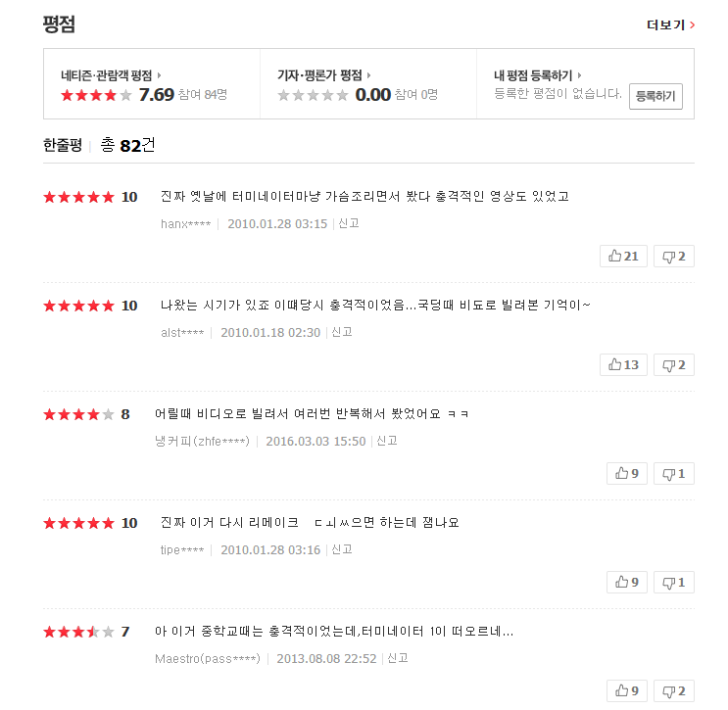This screenshot has width=728, height=710.
Task: Report the Maestro review via 신고
Action: pyautogui.click(x=398, y=658)
